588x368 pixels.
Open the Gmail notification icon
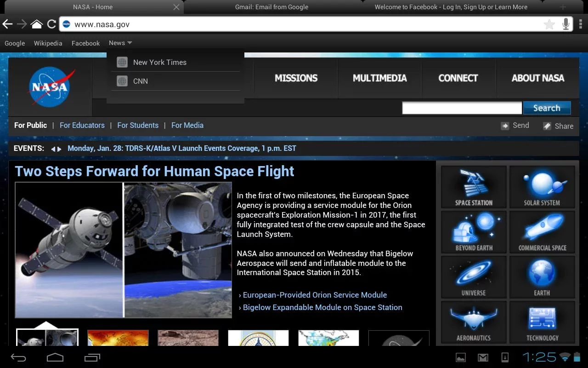(x=483, y=357)
